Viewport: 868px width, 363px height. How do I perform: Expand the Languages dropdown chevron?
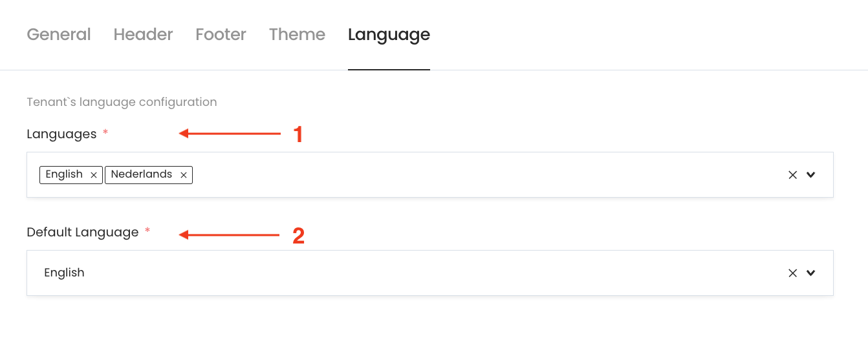[811, 174]
